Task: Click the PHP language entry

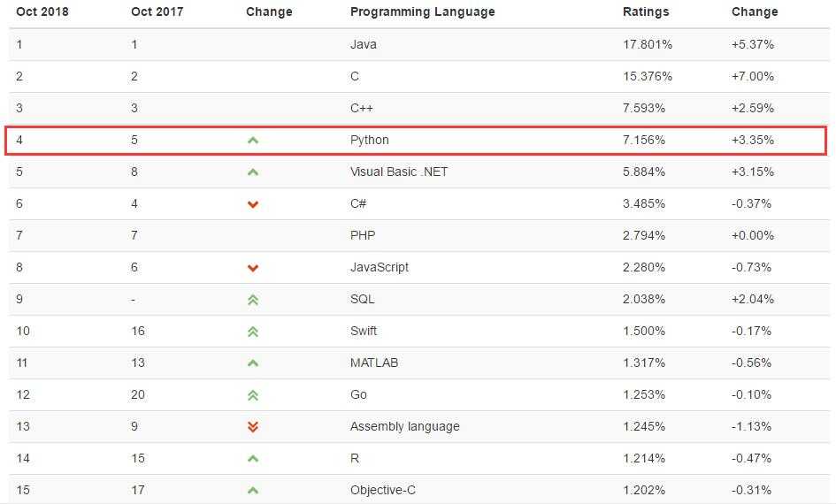Action: (364, 235)
